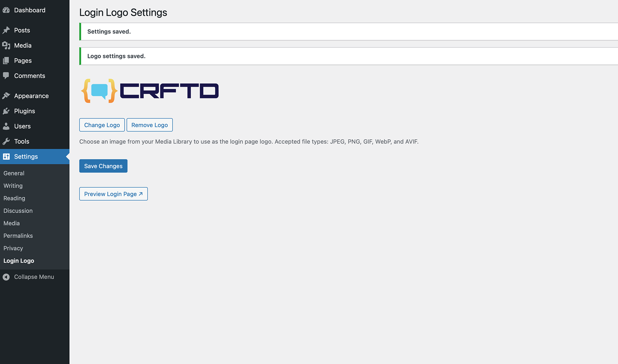Open the Dashboard via its gauge icon
This screenshot has width=618, height=364.
(6, 10)
